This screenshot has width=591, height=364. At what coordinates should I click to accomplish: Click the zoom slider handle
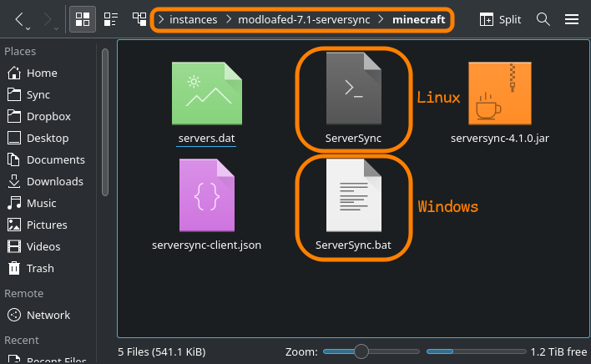pyautogui.click(x=361, y=351)
